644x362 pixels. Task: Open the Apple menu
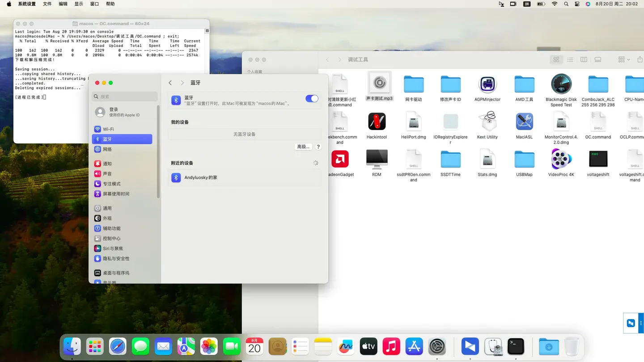pyautogui.click(x=8, y=4)
